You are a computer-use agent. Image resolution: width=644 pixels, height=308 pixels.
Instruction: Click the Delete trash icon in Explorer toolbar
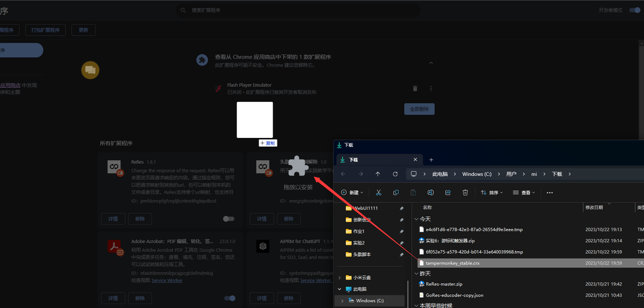tap(465, 193)
